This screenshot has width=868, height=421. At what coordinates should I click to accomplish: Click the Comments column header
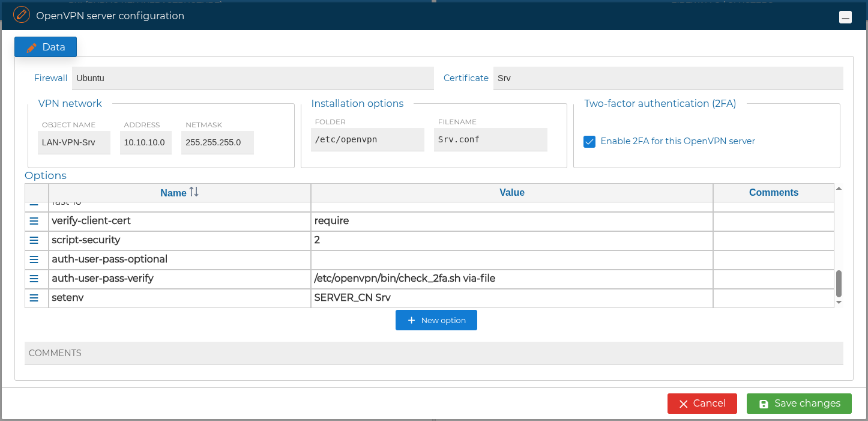pos(773,193)
